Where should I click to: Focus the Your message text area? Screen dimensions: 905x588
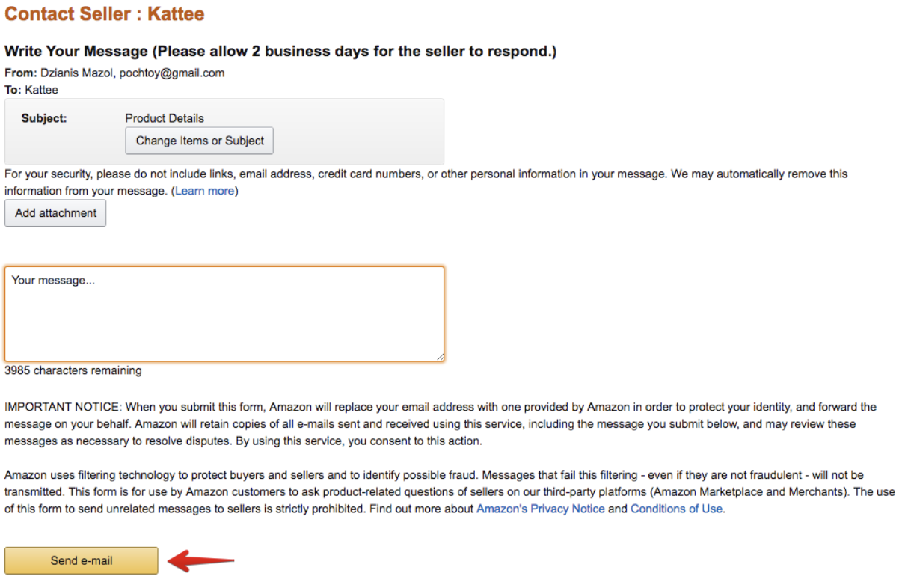[x=224, y=314]
